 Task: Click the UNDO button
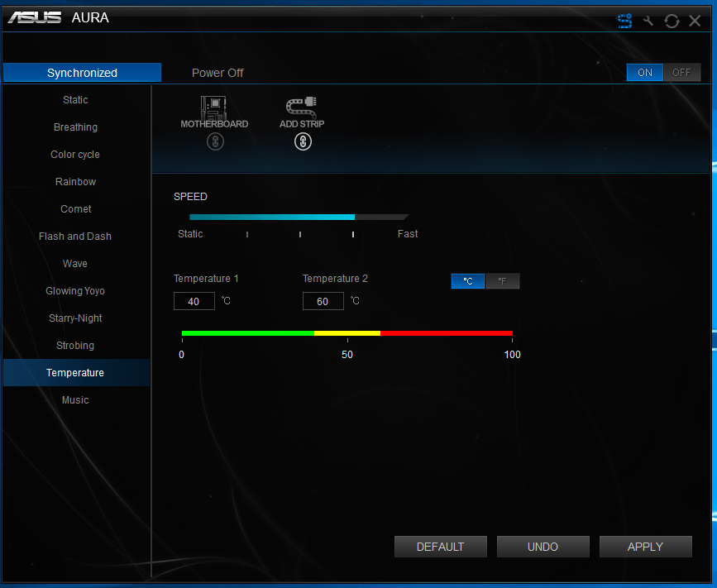point(543,547)
